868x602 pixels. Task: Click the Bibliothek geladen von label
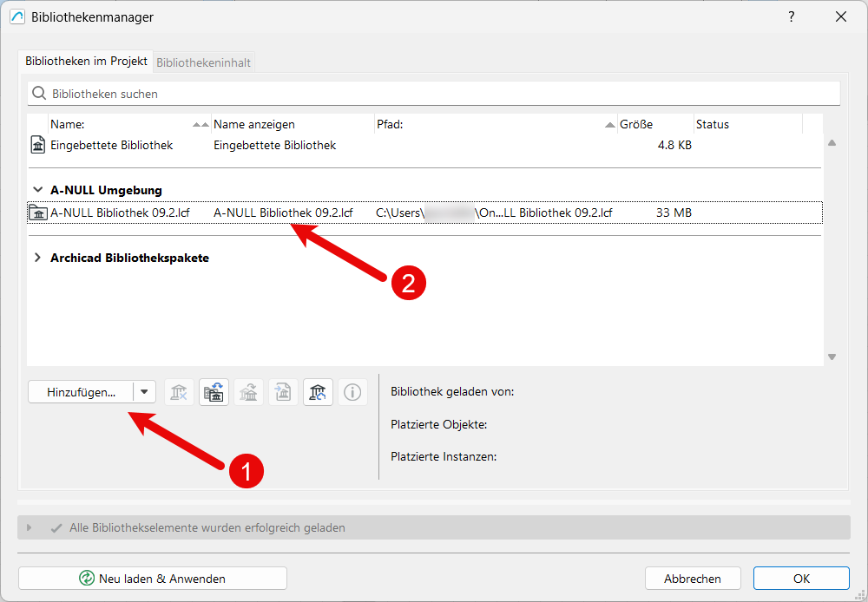452,392
